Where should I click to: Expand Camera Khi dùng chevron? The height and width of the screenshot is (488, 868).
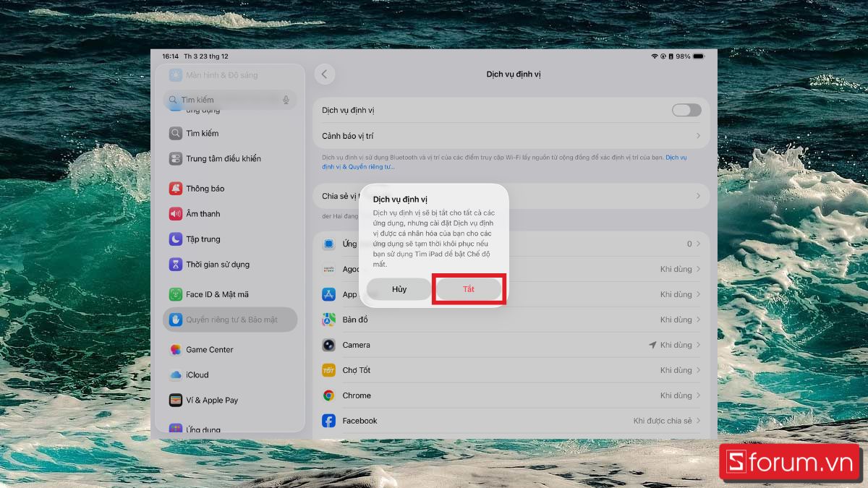698,345
